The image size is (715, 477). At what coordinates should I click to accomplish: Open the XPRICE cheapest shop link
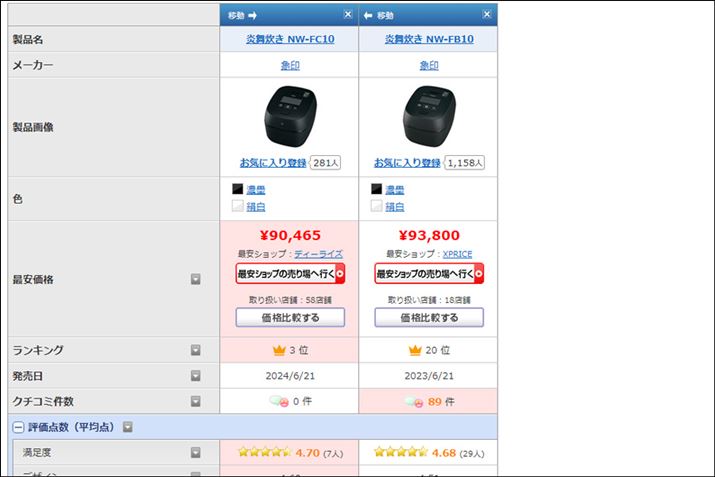pyautogui.click(x=457, y=254)
